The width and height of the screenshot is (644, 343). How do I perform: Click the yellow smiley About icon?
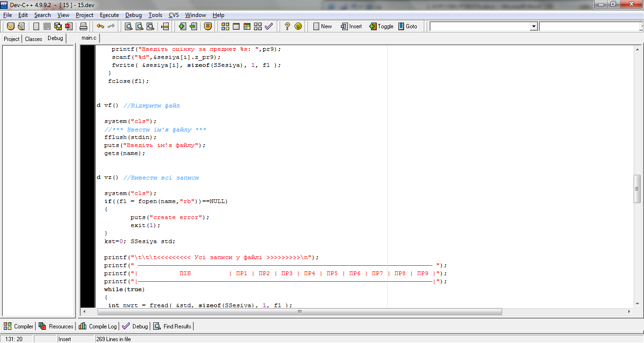pyautogui.click(x=298, y=26)
